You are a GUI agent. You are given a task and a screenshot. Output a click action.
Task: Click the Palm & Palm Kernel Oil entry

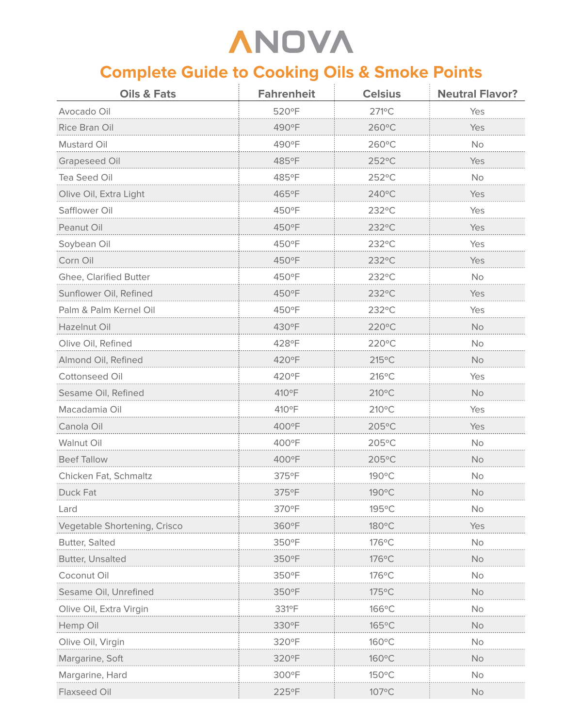coord(107,310)
